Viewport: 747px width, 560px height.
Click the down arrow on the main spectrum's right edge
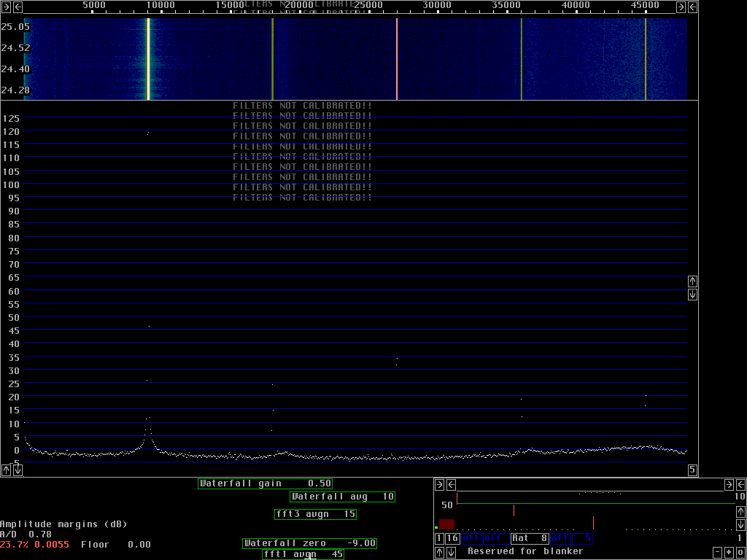pos(693,295)
